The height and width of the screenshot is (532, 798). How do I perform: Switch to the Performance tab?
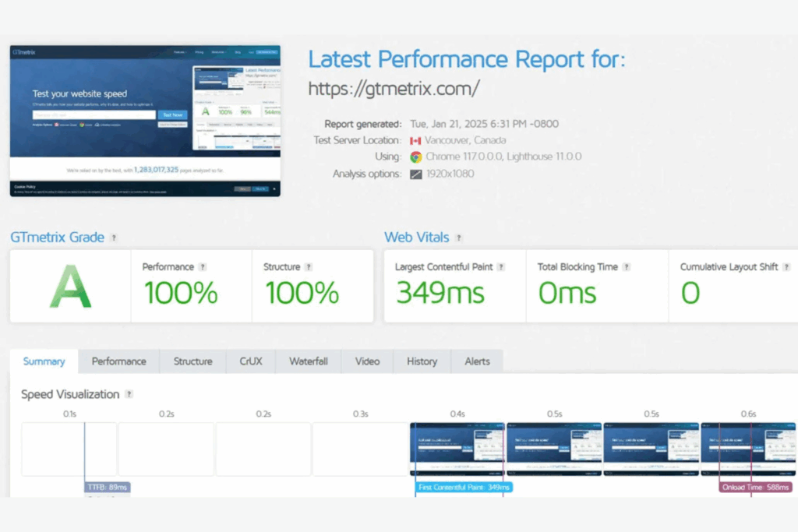[x=118, y=361]
